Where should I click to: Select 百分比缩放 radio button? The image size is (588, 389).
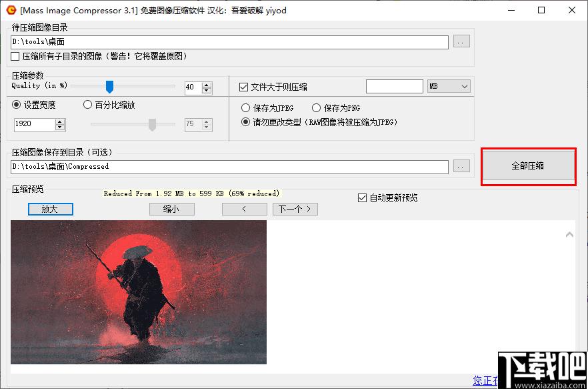pyautogui.click(x=87, y=105)
